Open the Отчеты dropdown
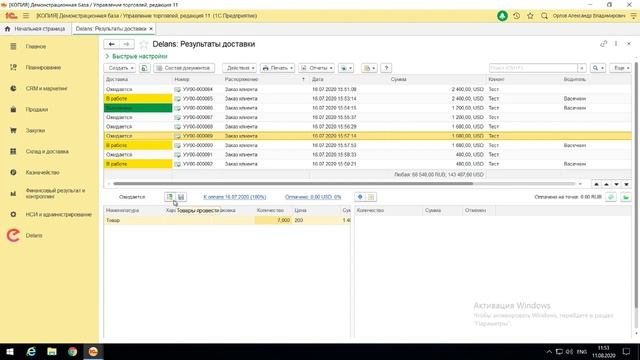 [317, 68]
